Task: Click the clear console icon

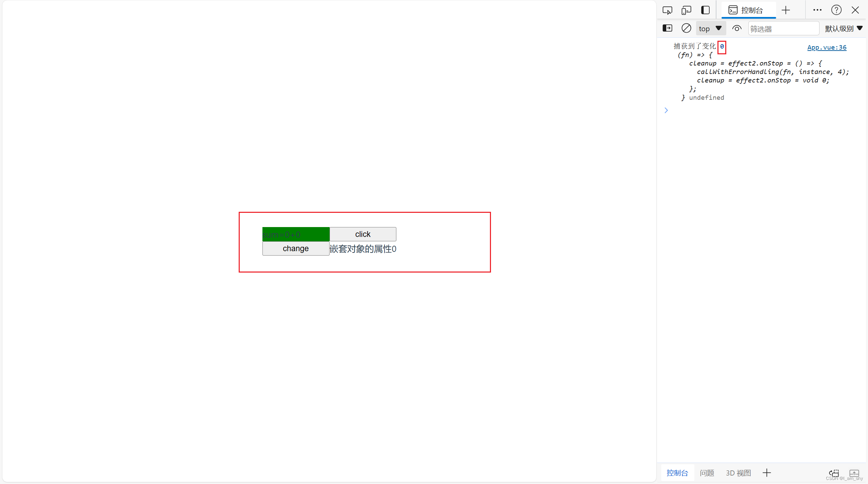Action: click(x=686, y=28)
